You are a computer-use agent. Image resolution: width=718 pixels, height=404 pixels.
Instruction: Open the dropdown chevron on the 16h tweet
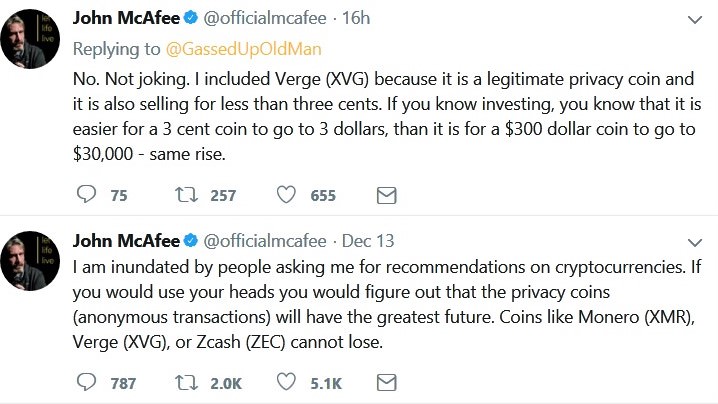pos(695,20)
